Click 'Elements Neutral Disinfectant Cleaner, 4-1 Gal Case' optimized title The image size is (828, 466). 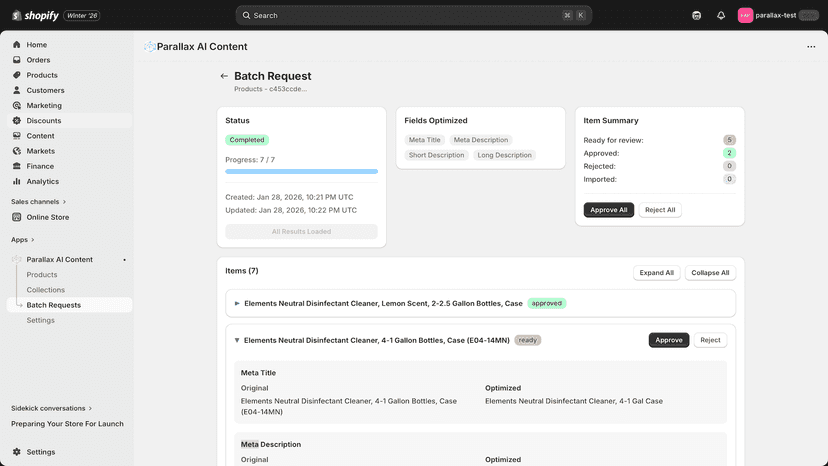pos(574,401)
